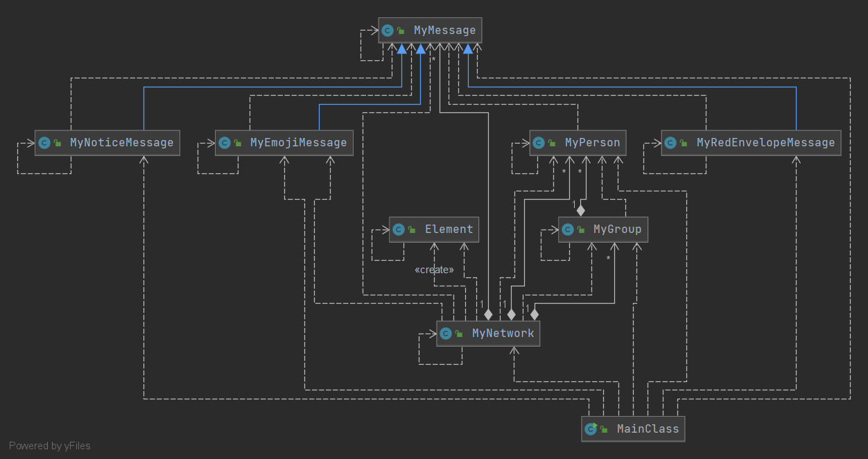
Task: Click the Powered by yFiles text
Action: 50,446
